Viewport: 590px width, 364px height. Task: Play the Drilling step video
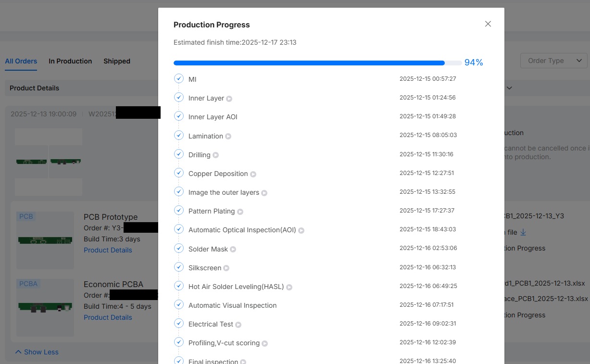point(216,155)
